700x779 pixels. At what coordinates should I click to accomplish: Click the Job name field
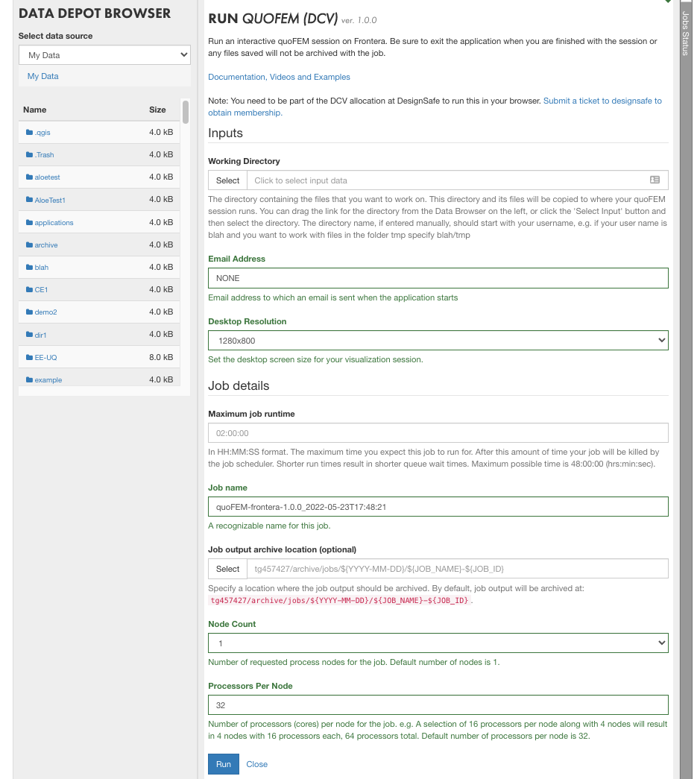[x=438, y=507]
